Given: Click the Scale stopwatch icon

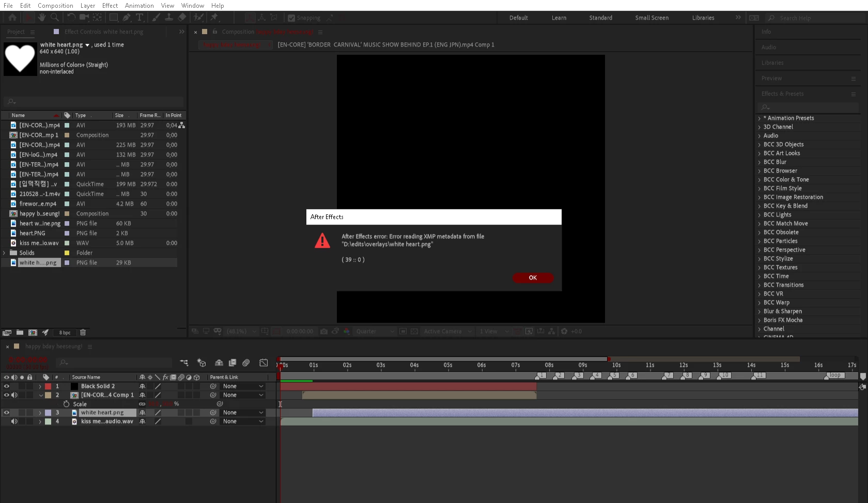Looking at the screenshot, I should [x=66, y=404].
